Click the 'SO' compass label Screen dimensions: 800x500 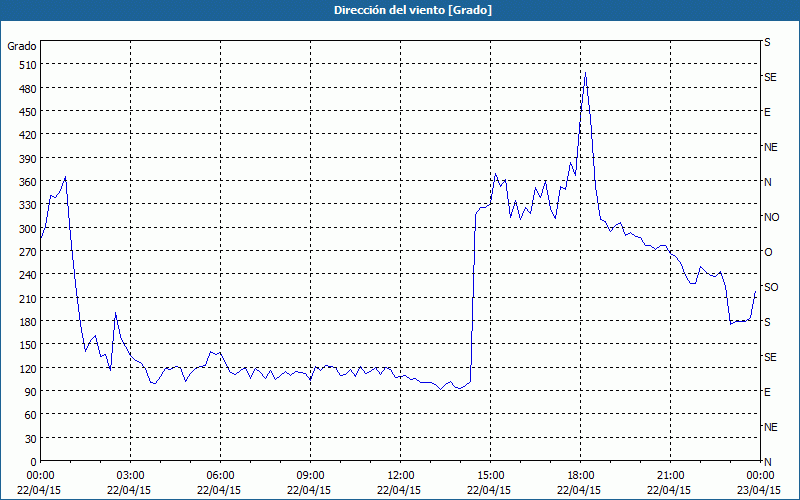click(771, 287)
